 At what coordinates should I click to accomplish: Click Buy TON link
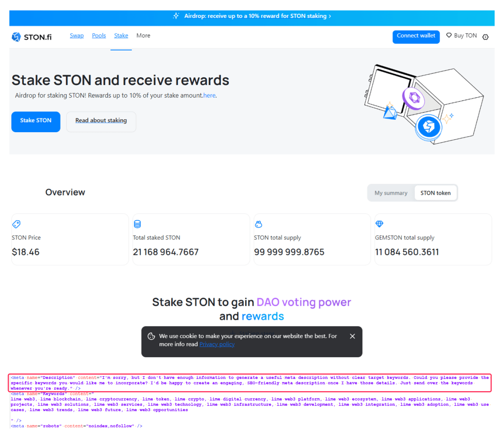coord(465,35)
